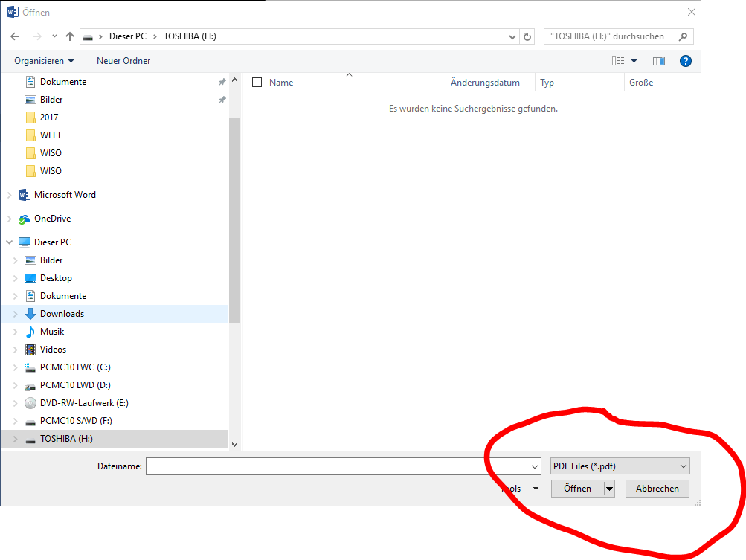The height and width of the screenshot is (560, 746).
Task: Cancel with the Abbrechen button
Action: coord(657,489)
